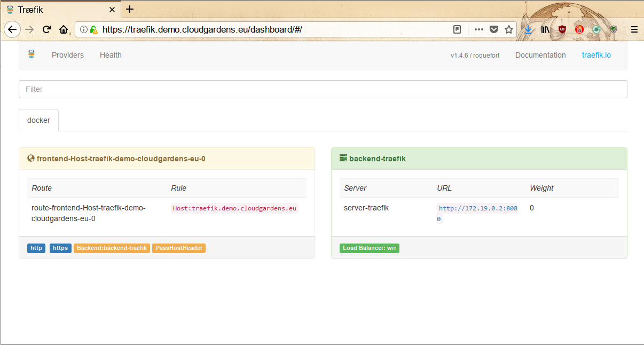Click the PassHostHeader badge
The height and width of the screenshot is (345, 644).
179,248
